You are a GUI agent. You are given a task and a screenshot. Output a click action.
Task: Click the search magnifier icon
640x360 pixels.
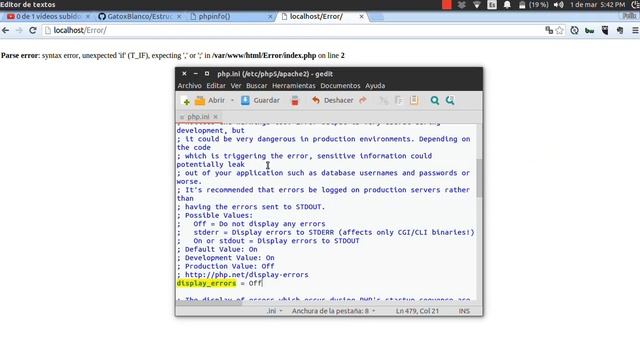point(435,100)
